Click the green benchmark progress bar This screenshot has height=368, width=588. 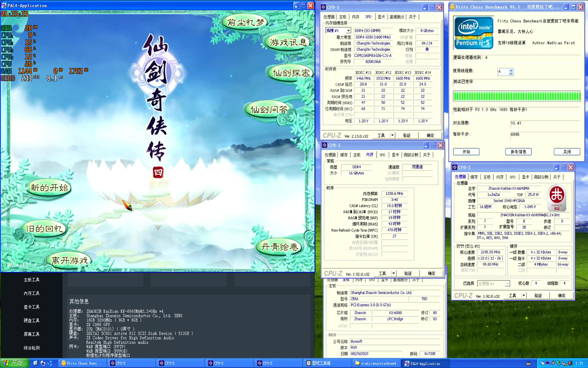[x=517, y=96]
